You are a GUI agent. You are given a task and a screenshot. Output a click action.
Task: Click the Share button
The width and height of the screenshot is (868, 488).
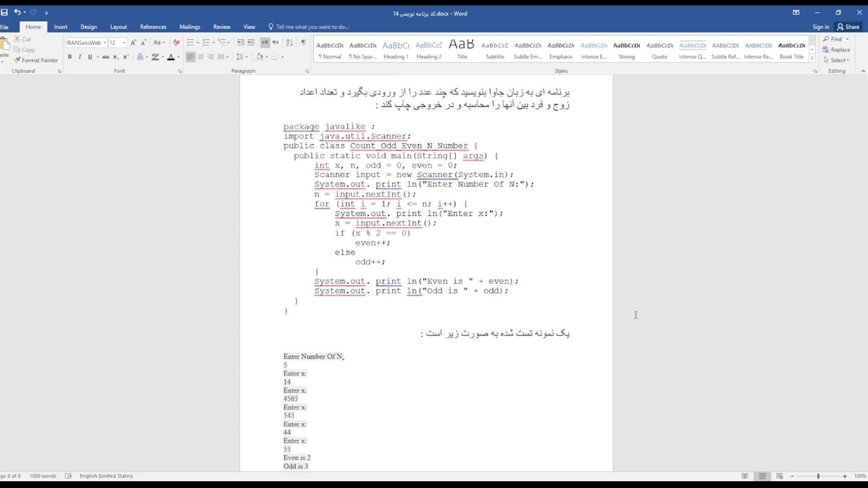[848, 27]
